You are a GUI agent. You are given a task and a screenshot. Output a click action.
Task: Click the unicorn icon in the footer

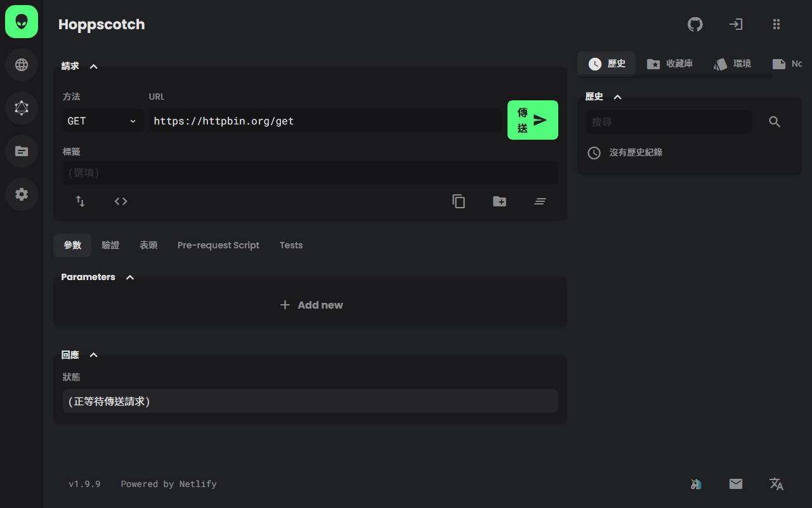tap(696, 484)
